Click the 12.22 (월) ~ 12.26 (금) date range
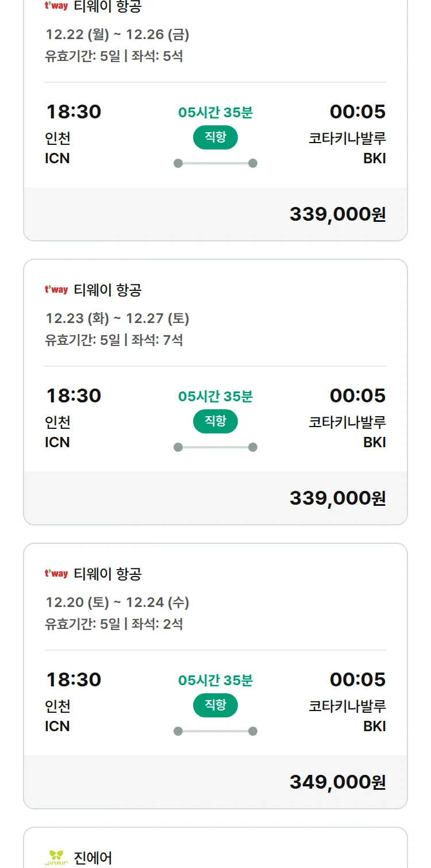The width and height of the screenshot is (431, 868). point(117,34)
